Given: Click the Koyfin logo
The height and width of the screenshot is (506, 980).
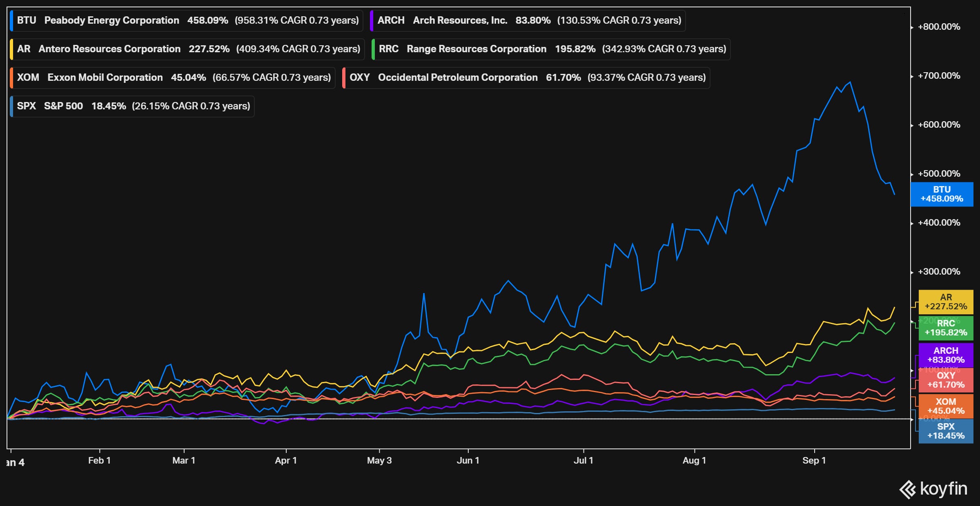Looking at the screenshot, I should [x=933, y=489].
